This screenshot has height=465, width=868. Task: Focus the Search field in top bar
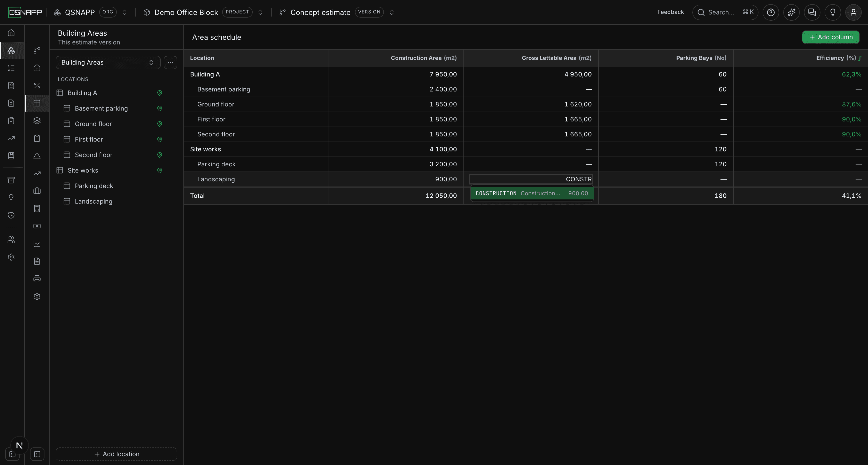[x=725, y=12]
